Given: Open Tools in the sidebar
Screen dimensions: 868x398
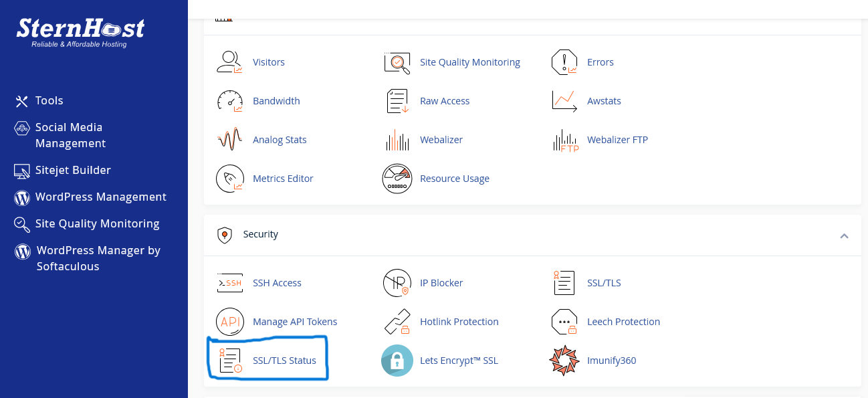Looking at the screenshot, I should 49,100.
